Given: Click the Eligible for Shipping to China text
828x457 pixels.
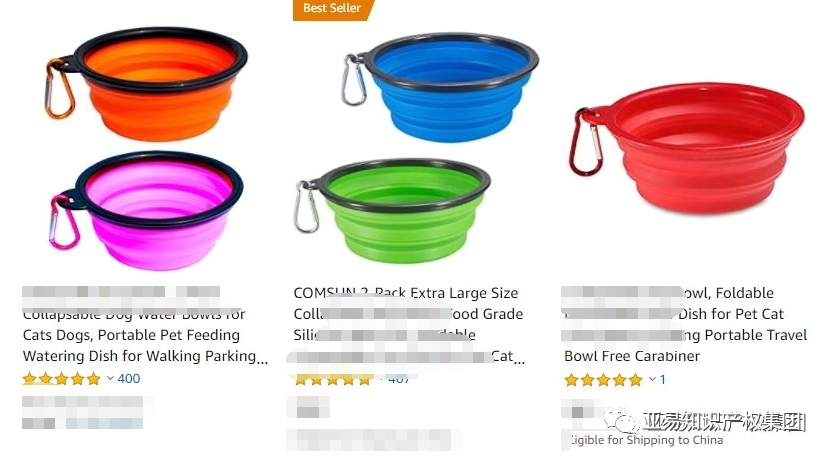Looking at the screenshot, I should coord(646,440).
